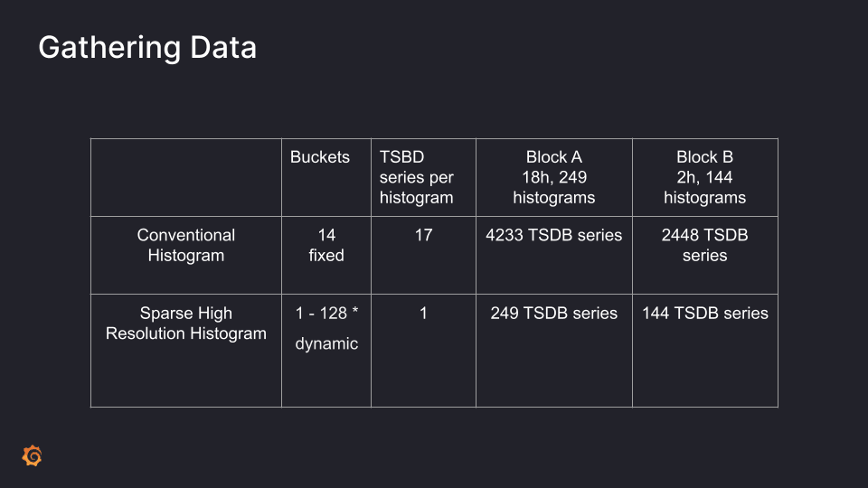Select the empty top-left table cell
Viewport: 868px width, 488px height.
point(186,177)
